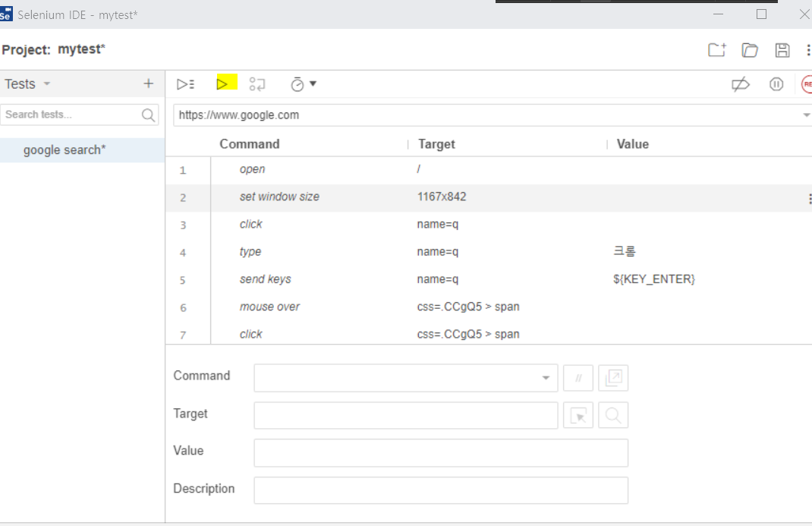Click the select target in page button
Image resolution: width=812 pixels, height=526 pixels.
coord(578,415)
